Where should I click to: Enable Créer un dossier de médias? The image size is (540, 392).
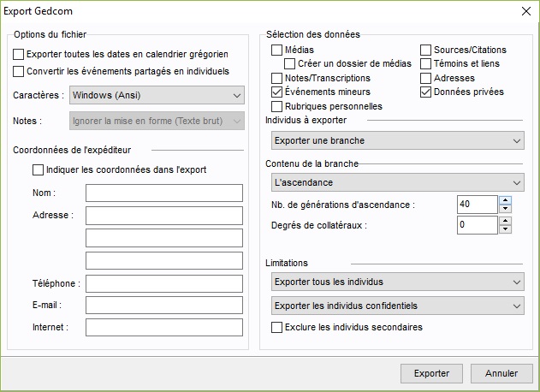(289, 63)
